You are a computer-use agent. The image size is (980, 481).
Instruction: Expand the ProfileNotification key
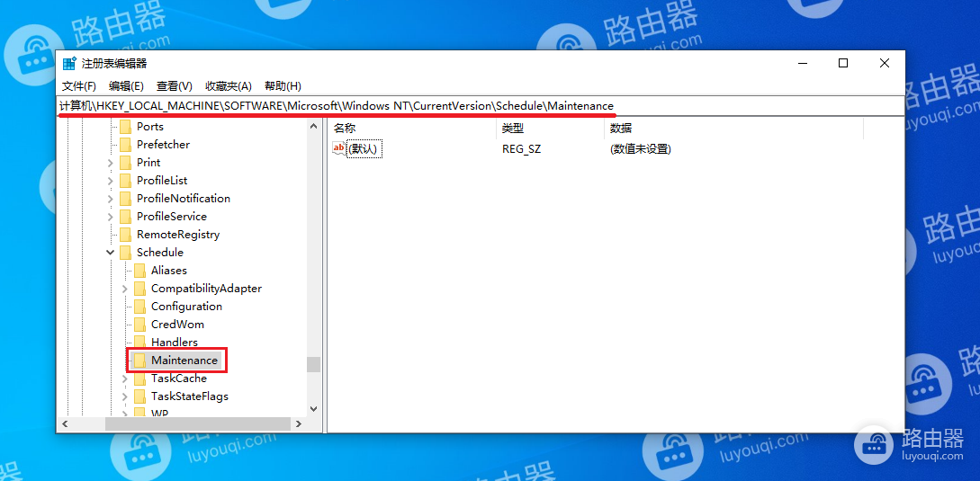click(111, 200)
